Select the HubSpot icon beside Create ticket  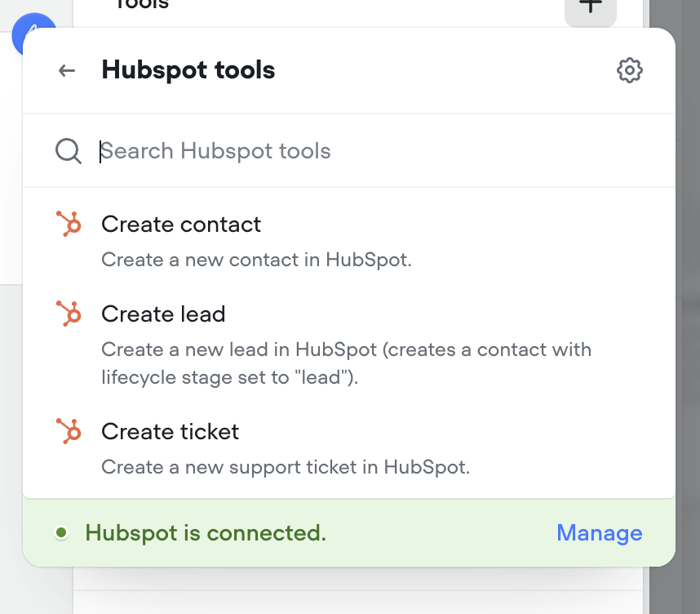pyautogui.click(x=69, y=431)
